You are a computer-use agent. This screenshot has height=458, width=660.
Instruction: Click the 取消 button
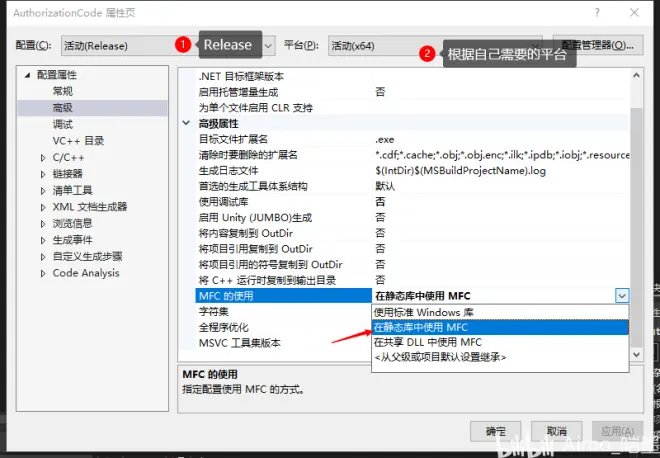[x=556, y=431]
